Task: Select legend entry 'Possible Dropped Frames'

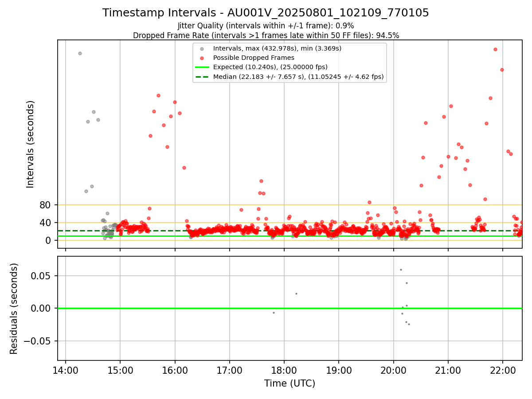Action: [254, 58]
